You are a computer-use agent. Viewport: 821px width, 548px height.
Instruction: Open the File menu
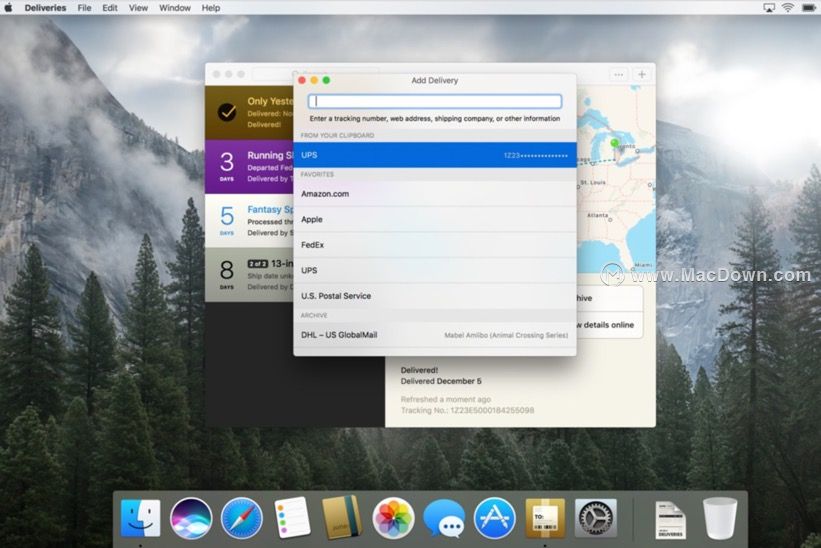84,8
